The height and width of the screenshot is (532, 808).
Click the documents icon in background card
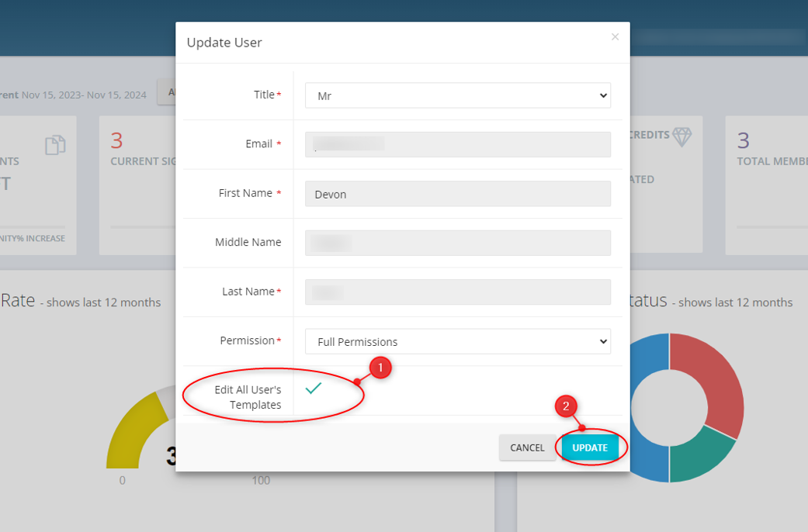point(55,145)
